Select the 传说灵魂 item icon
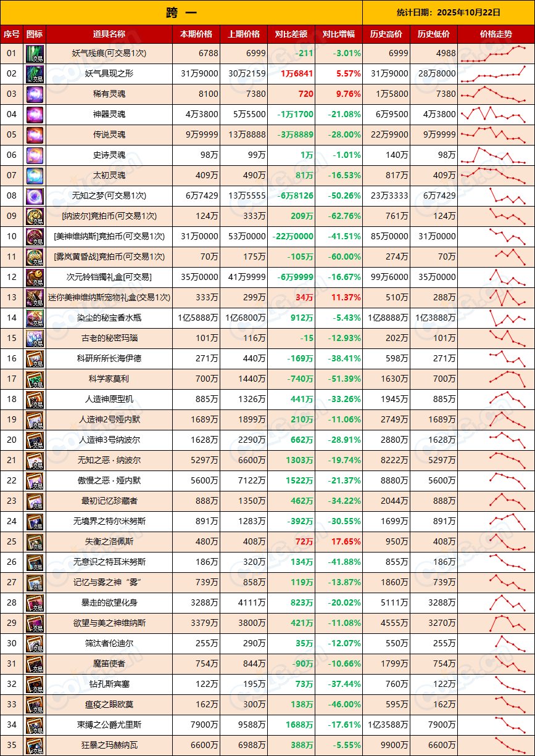Image resolution: width=535 pixels, height=756 pixels. tap(35, 135)
